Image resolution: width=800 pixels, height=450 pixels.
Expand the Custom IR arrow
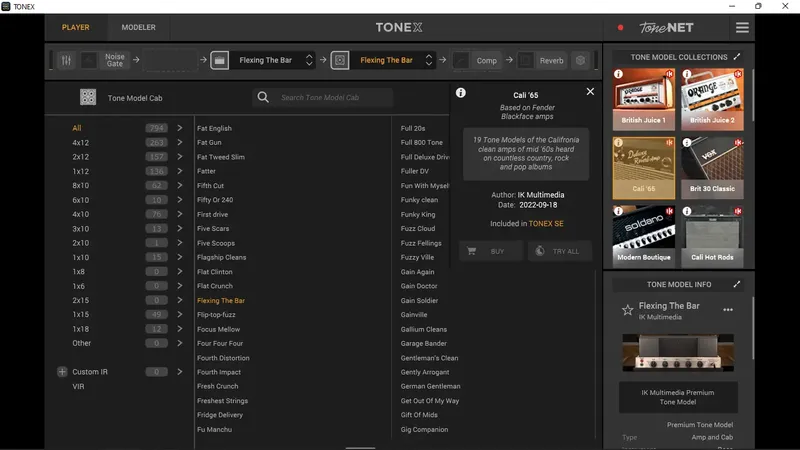[180, 372]
